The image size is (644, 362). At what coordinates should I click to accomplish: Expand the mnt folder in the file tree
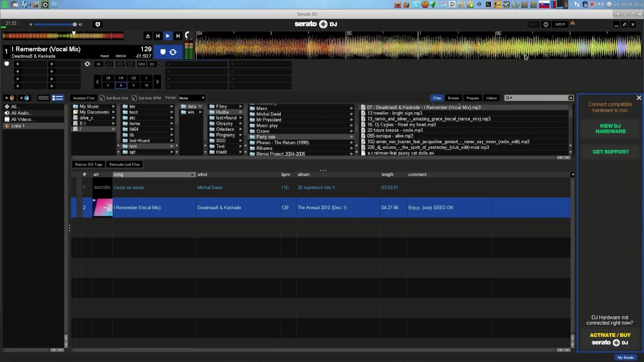click(171, 146)
